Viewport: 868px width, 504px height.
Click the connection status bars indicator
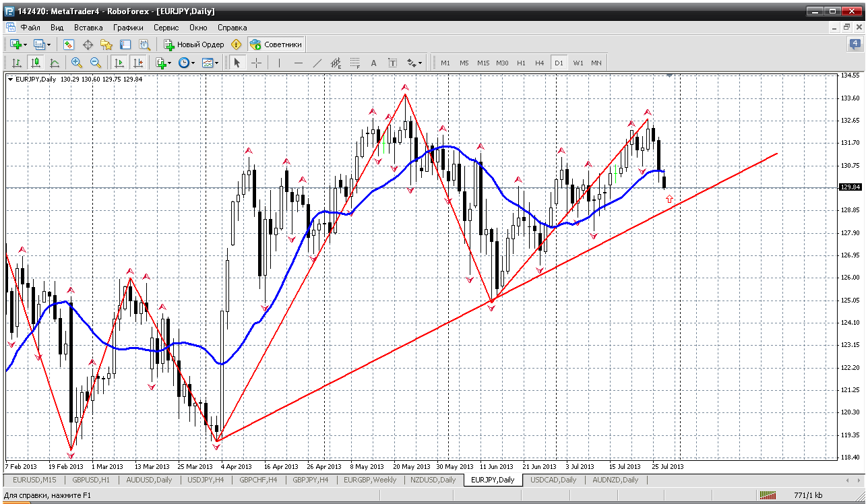point(768,496)
